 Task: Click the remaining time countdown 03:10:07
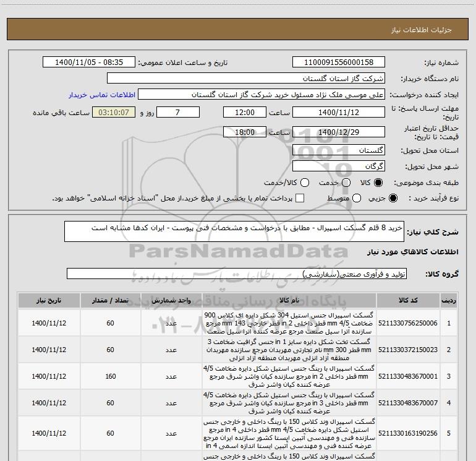click(x=114, y=113)
